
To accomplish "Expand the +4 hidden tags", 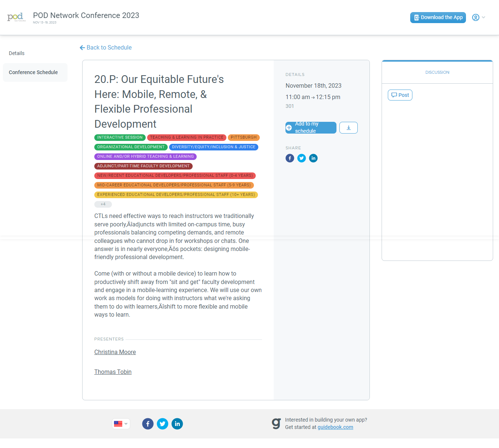I will pyautogui.click(x=103, y=204).
